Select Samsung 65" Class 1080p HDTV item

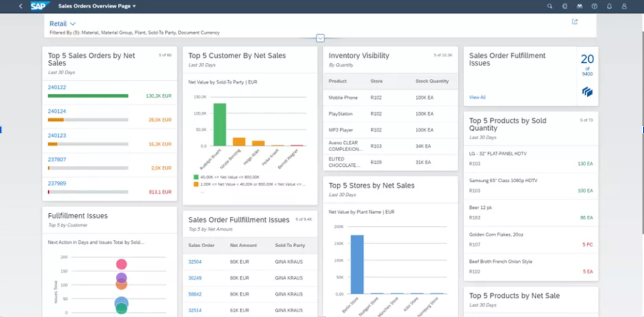point(531,186)
